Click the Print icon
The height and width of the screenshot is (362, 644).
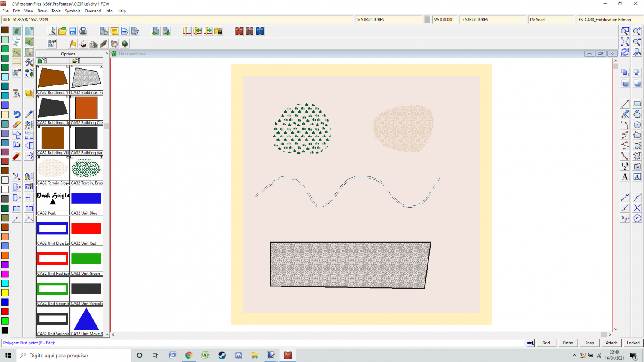[83, 31]
